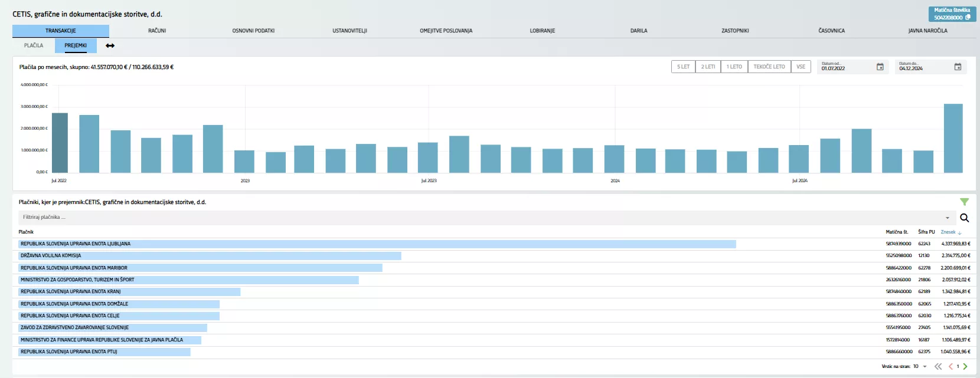980x378 pixels.
Task: Go to previous page of payers
Action: point(950,366)
